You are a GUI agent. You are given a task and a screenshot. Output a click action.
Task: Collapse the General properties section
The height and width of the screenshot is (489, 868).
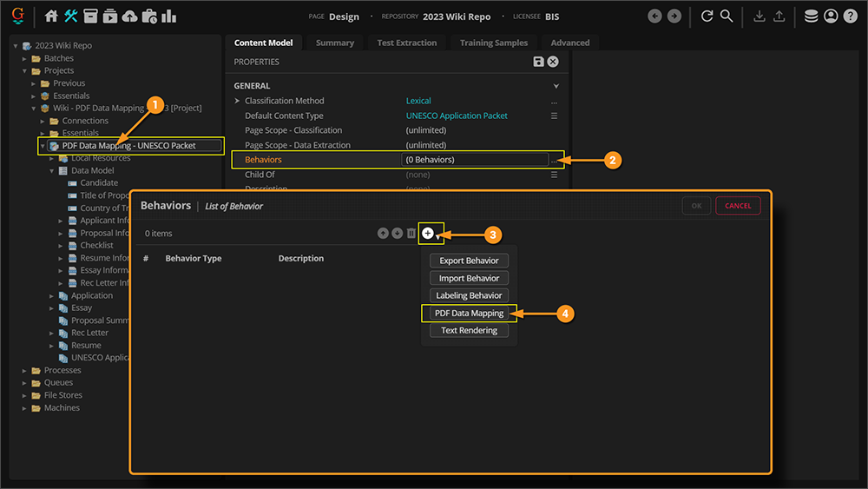pos(556,86)
